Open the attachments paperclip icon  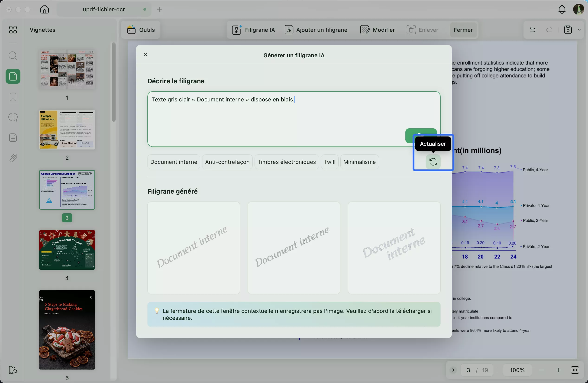tap(13, 158)
